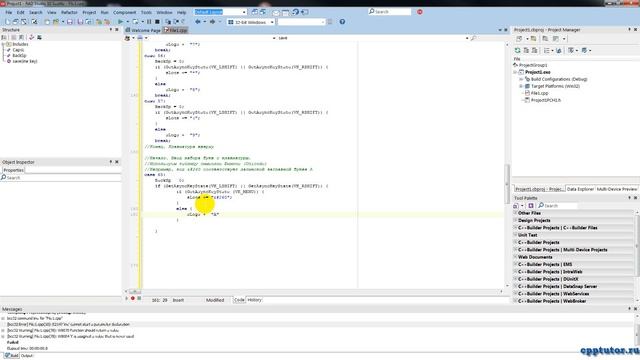Click the Save desktop layout icon
This screenshot has height=360, width=640.
coord(255,12)
